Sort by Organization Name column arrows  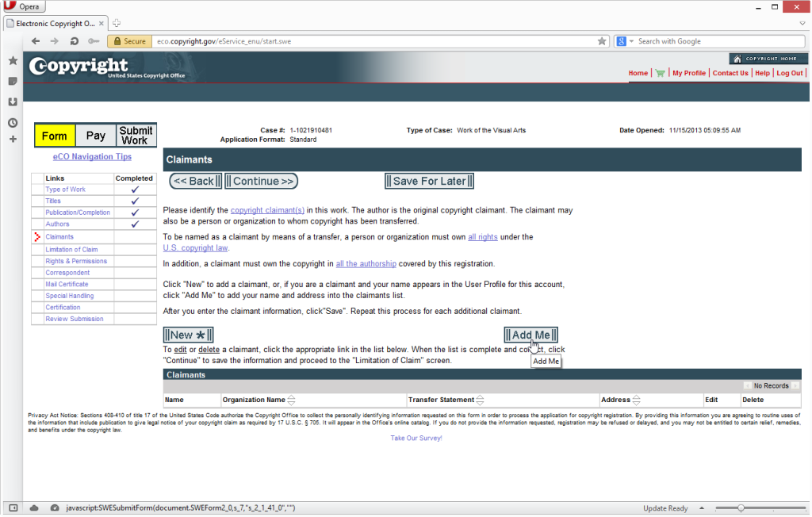coord(291,400)
